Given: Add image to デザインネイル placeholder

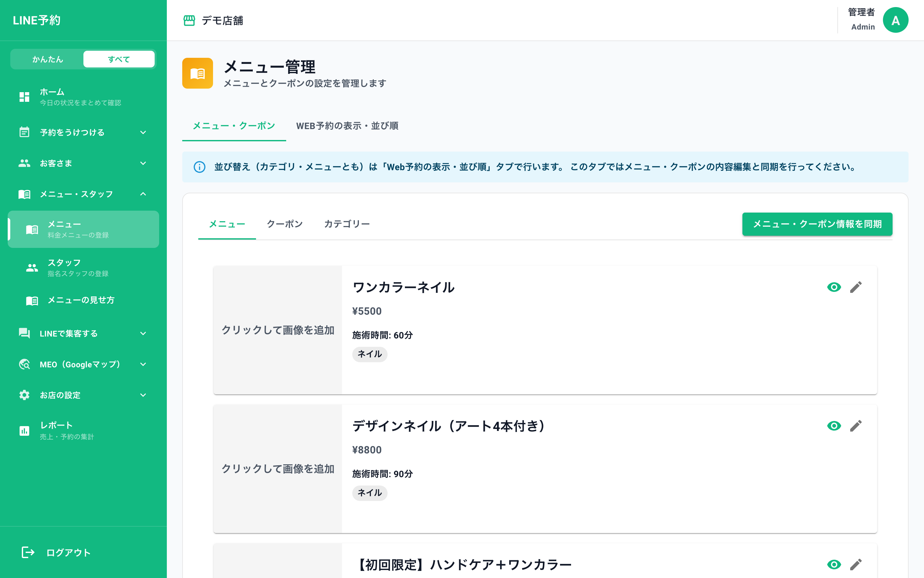Looking at the screenshot, I should (x=278, y=469).
